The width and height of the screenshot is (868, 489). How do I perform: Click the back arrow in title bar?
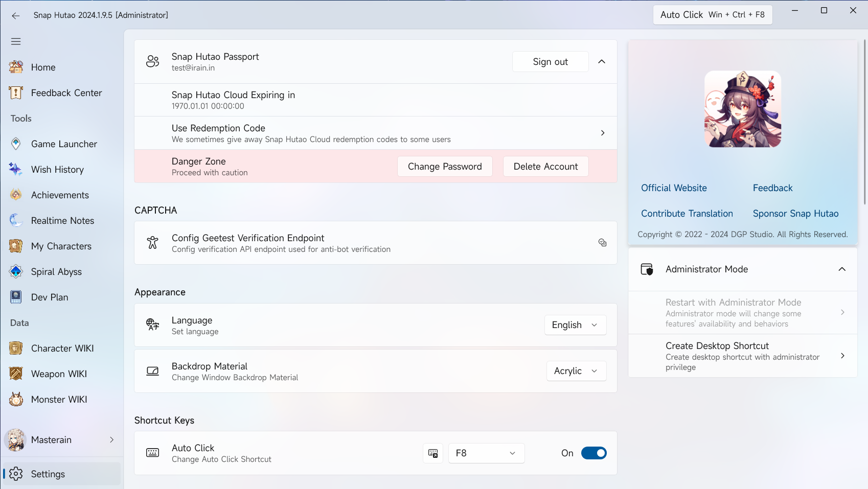pyautogui.click(x=16, y=15)
